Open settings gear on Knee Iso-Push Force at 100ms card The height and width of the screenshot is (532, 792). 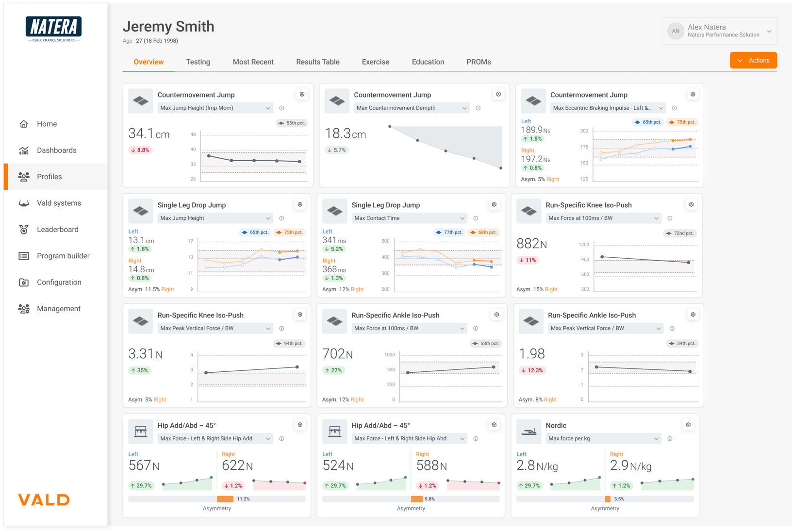point(691,204)
